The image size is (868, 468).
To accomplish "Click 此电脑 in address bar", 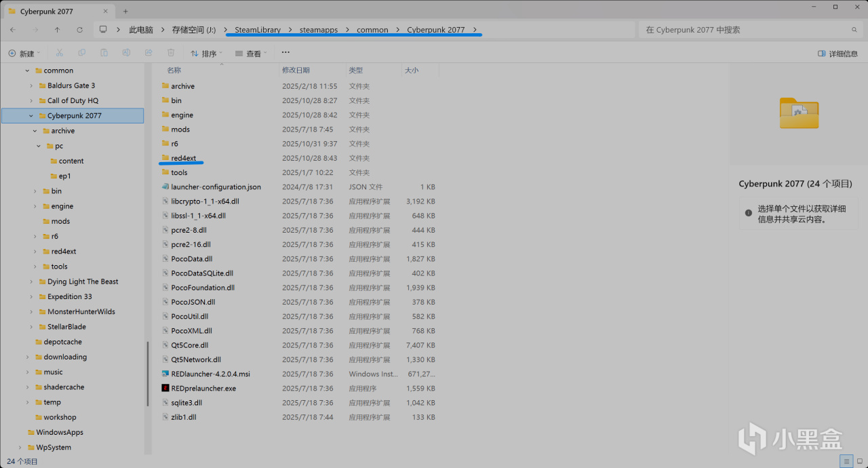I will (x=141, y=30).
